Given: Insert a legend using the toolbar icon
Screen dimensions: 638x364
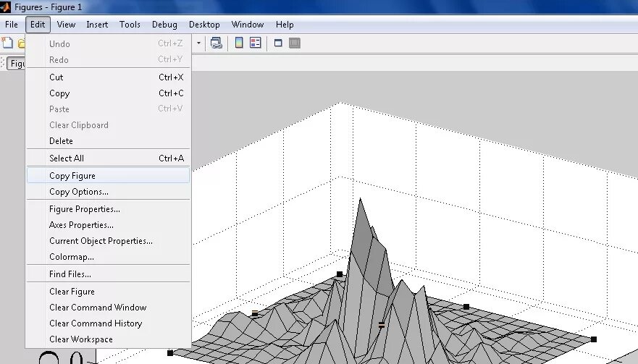Looking at the screenshot, I should 255,43.
